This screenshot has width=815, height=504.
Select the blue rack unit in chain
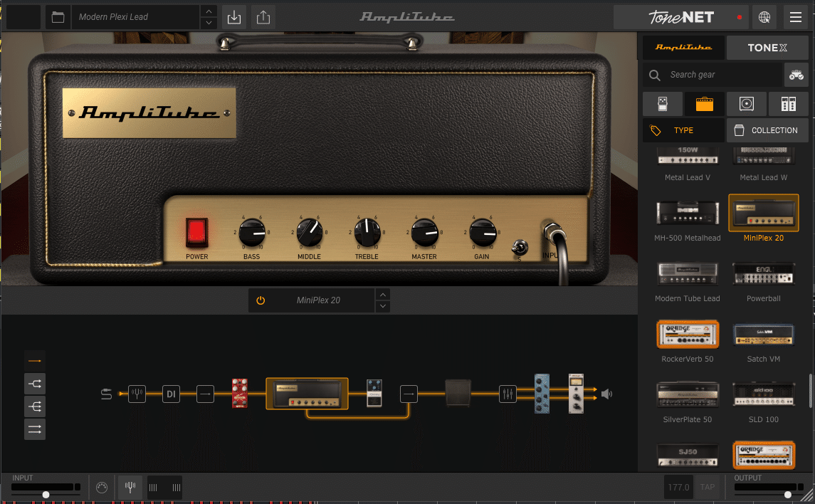click(542, 394)
